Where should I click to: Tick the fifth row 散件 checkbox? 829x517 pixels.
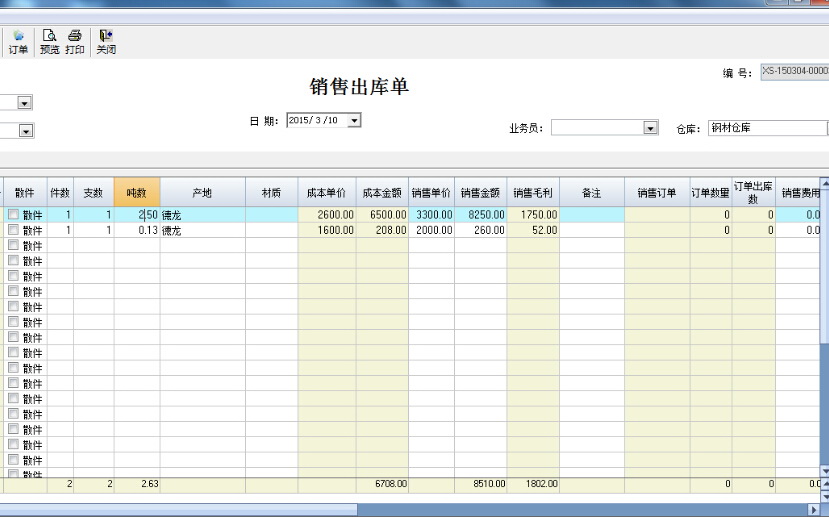[x=13, y=276]
